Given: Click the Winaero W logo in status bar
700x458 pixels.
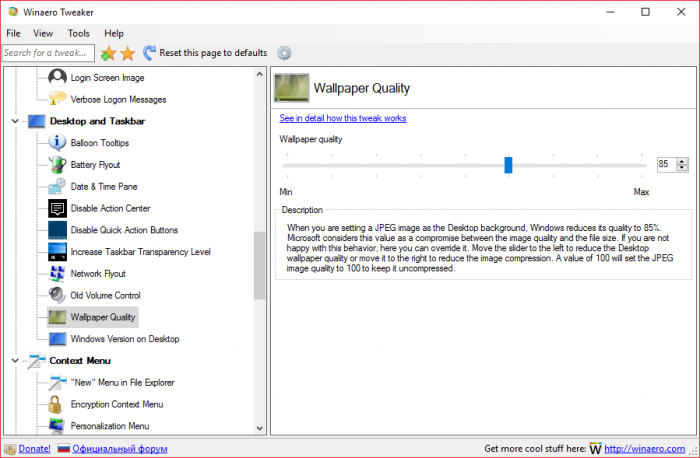Looking at the screenshot, I should coord(596,448).
